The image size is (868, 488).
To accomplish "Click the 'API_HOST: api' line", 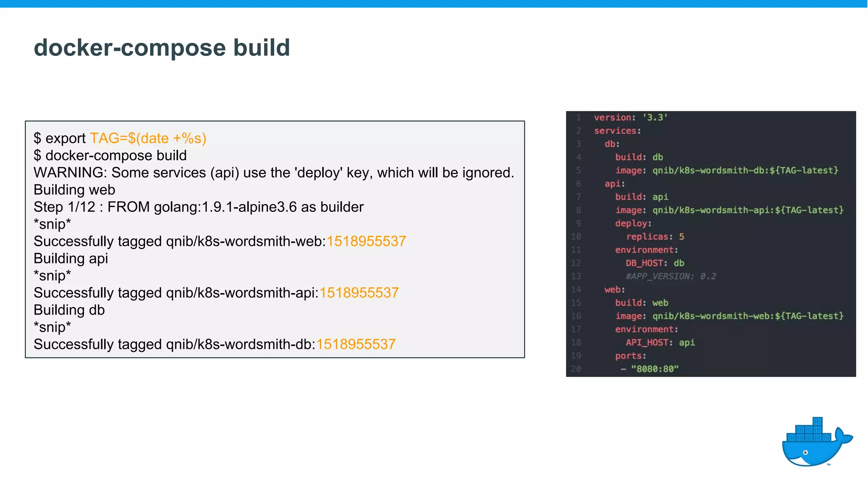I will click(x=660, y=342).
